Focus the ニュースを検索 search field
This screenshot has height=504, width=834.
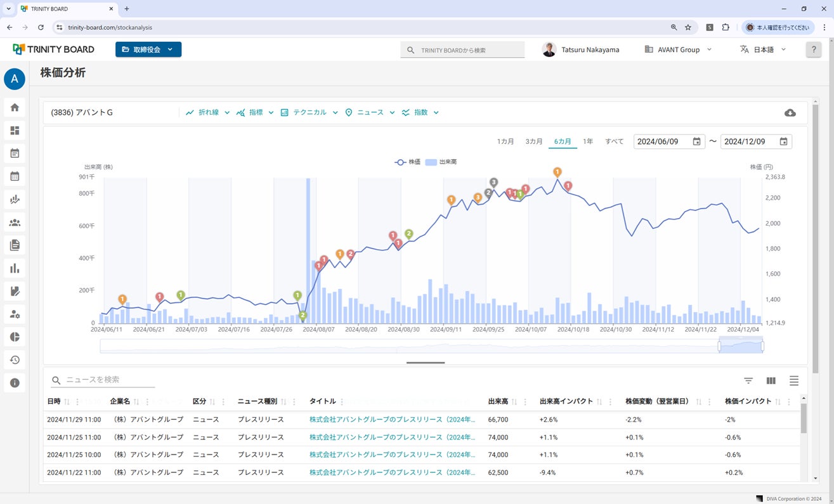click(103, 380)
